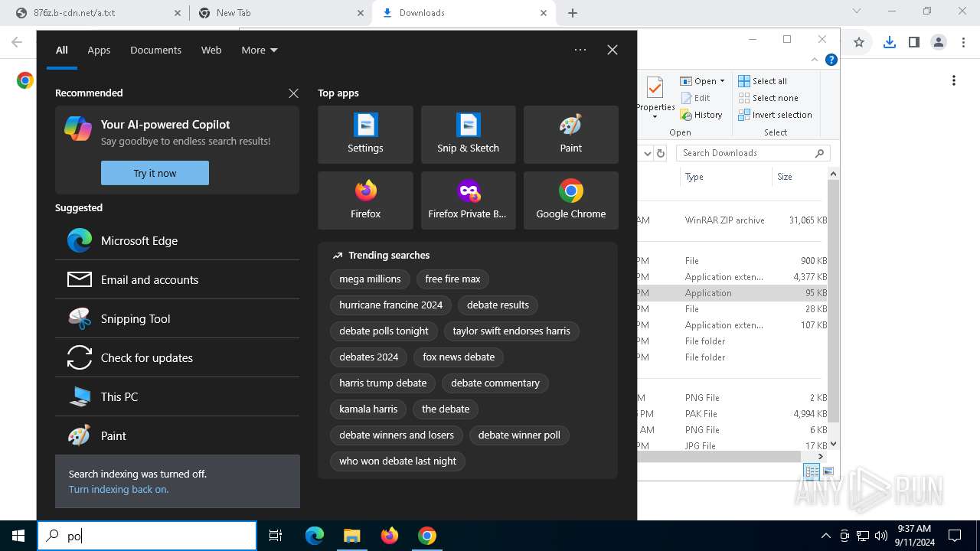Click Select all in Explorer ribbon

(763, 81)
